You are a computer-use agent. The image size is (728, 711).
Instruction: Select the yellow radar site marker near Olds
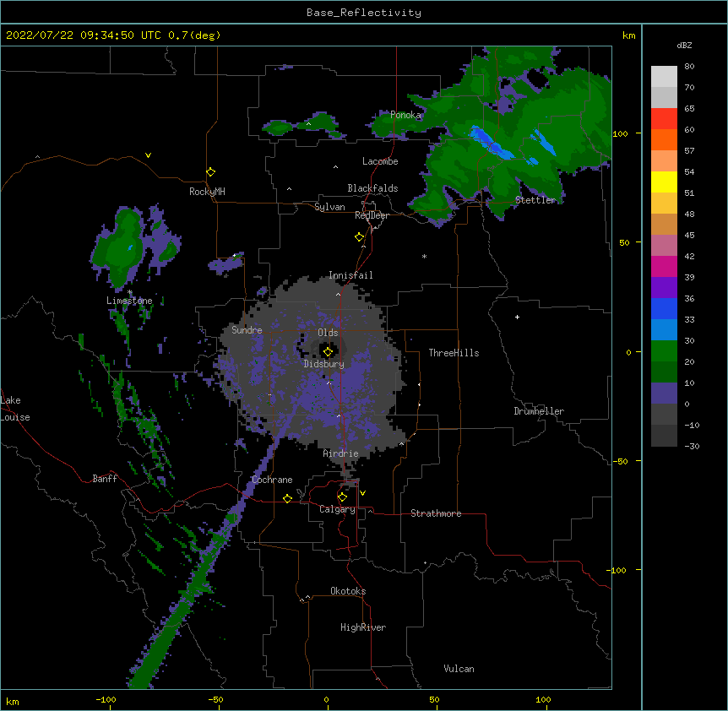click(x=328, y=351)
